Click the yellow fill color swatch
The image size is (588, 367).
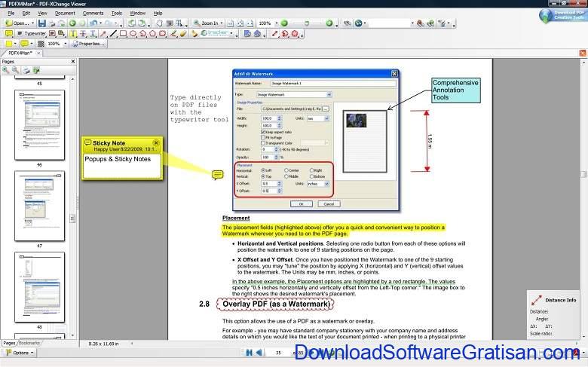click(x=8, y=44)
